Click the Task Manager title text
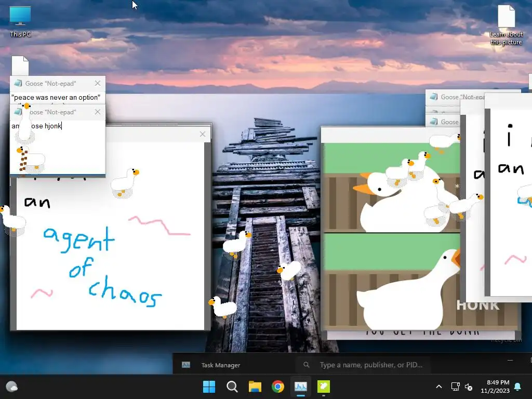 coord(220,365)
